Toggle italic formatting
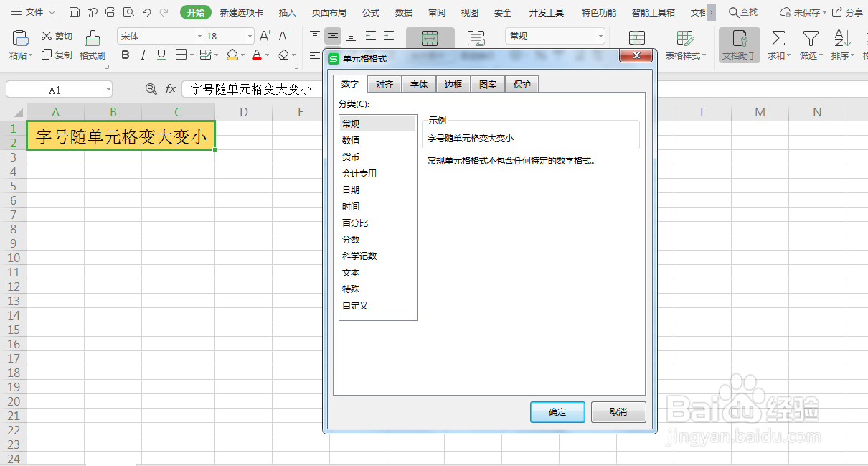This screenshot has height=466, width=868. pyautogui.click(x=143, y=55)
